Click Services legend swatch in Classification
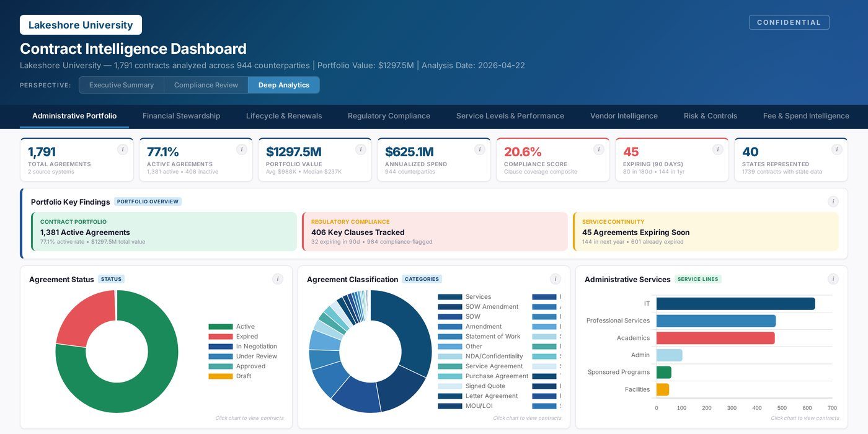Viewport: 868px width, 434px height. coord(450,297)
